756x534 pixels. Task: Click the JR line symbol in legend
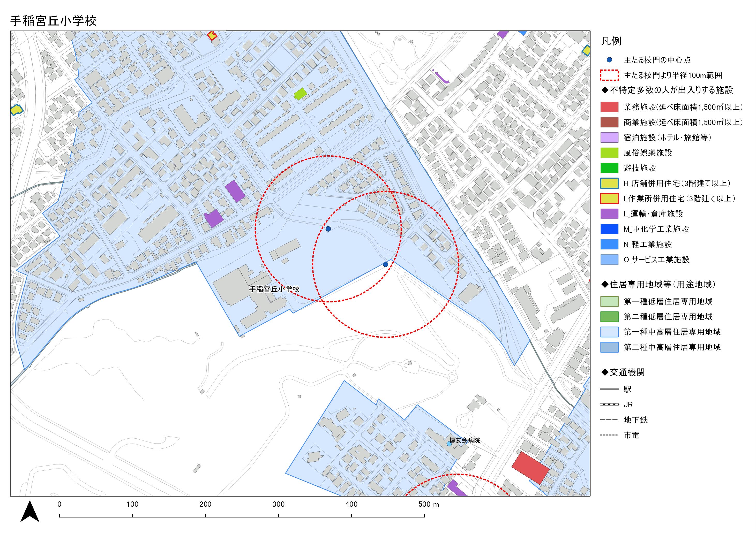[609, 404]
